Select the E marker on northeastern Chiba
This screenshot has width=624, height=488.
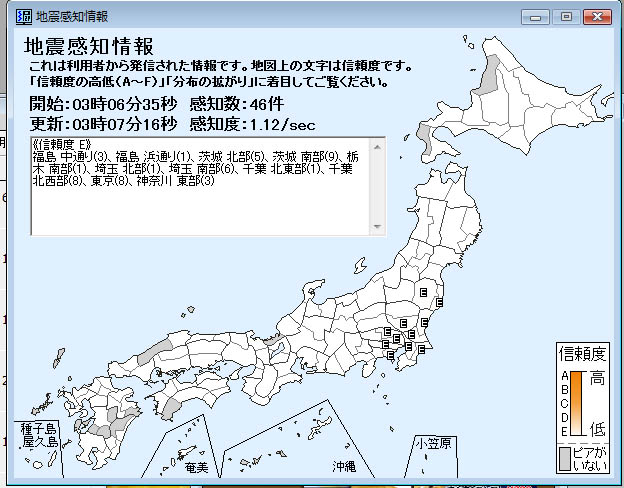(421, 350)
